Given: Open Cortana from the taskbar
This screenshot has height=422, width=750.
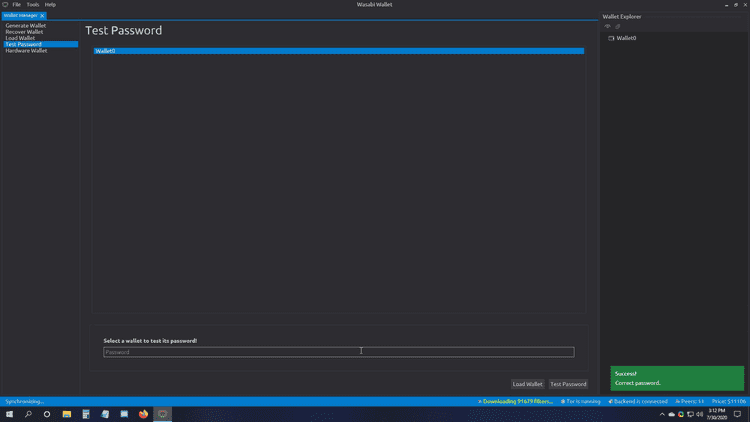Looking at the screenshot, I should click(x=47, y=414).
